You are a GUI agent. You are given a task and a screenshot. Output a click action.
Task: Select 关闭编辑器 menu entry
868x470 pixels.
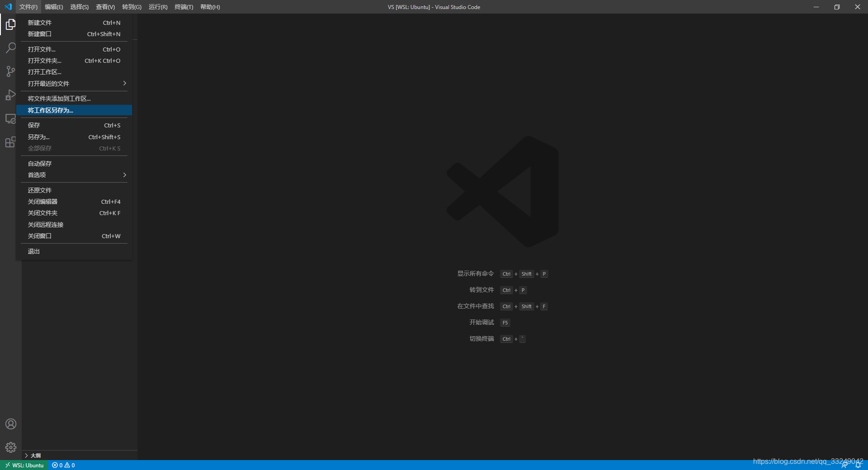click(74, 202)
